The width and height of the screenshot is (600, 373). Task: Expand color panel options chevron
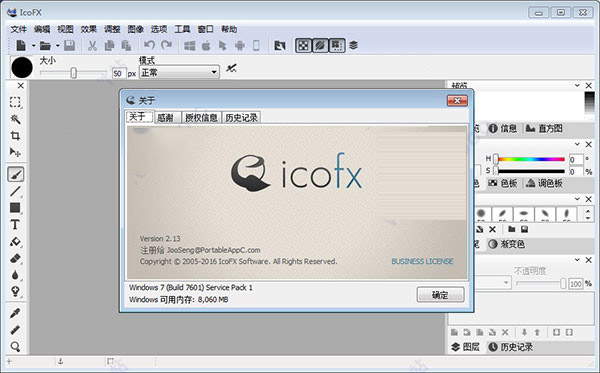pyautogui.click(x=577, y=144)
